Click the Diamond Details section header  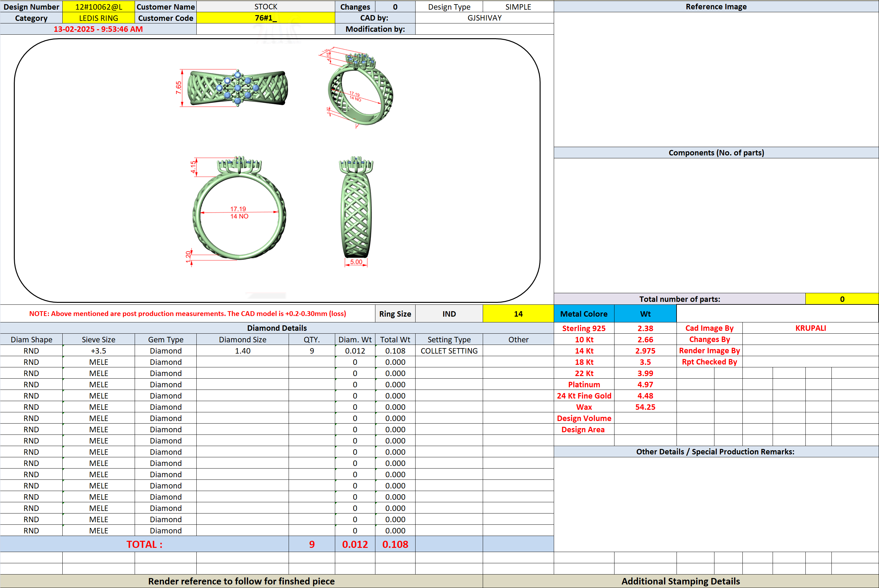coord(277,328)
